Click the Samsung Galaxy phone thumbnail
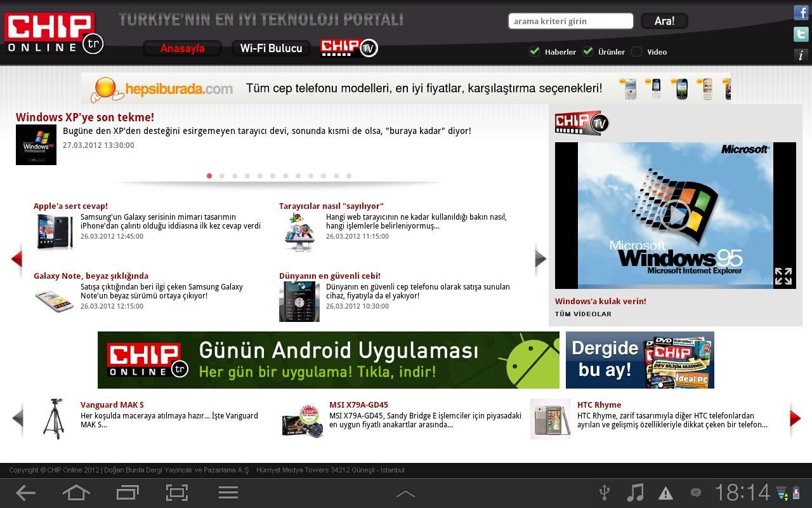This screenshot has width=812, height=508. pyautogui.click(x=54, y=232)
